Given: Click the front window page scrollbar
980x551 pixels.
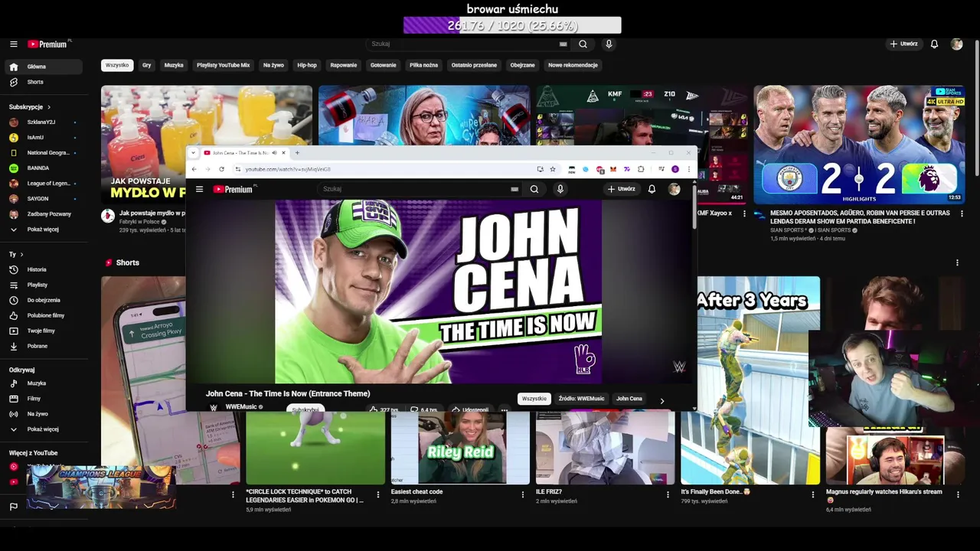Looking at the screenshot, I should point(694,206).
